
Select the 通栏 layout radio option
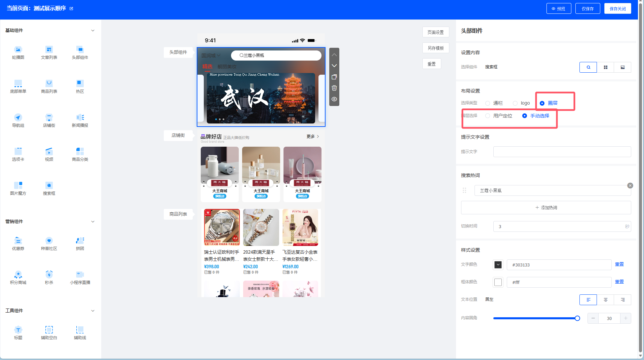point(488,103)
